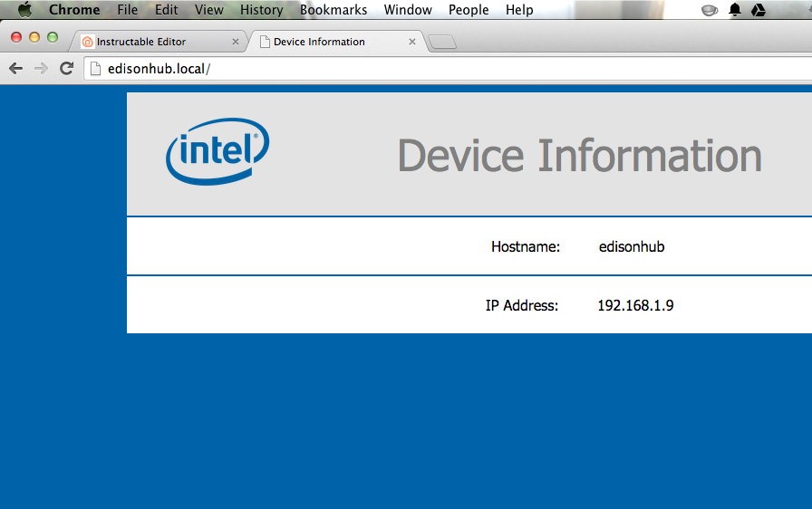
Task: Close the Instructable Editor tab
Action: 236,42
